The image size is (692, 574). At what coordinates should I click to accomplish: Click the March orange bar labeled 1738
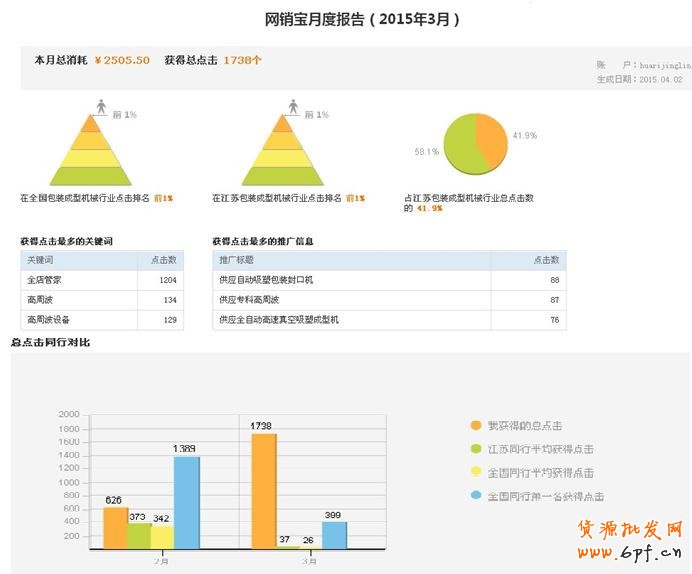pyautogui.click(x=264, y=490)
